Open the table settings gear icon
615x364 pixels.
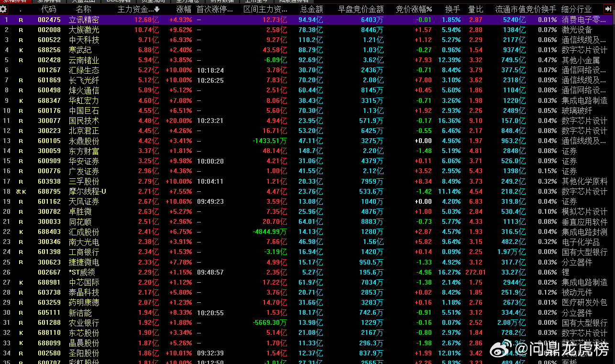[4, 9]
